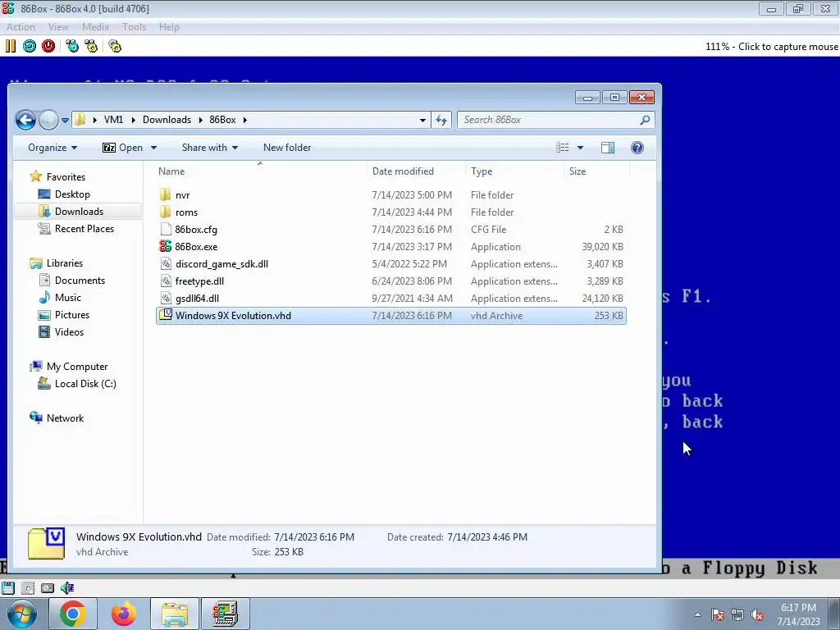Click the red power button in 86Box

[x=48, y=46]
